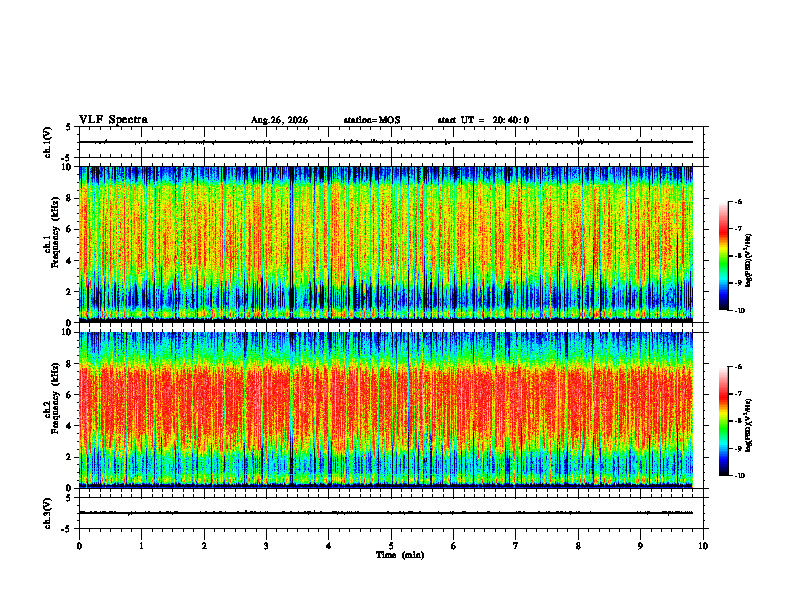
Task: Click the 10 minute tick on time axis
Action: (703, 546)
